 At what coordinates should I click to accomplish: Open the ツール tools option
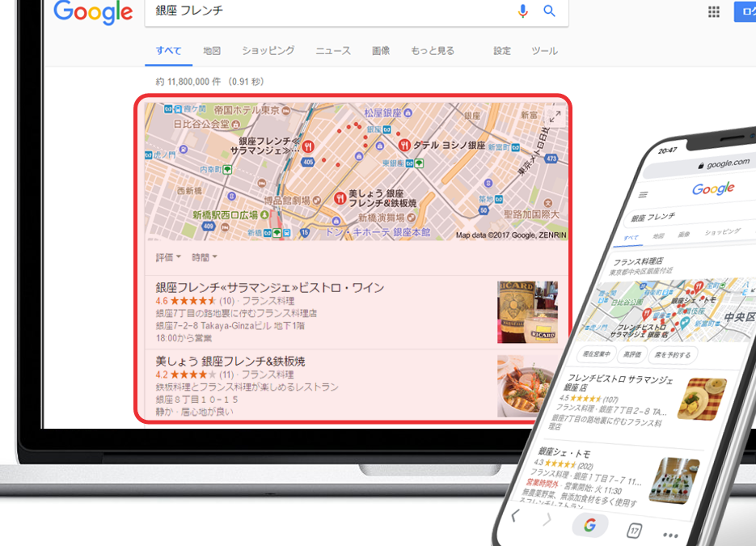tap(545, 51)
